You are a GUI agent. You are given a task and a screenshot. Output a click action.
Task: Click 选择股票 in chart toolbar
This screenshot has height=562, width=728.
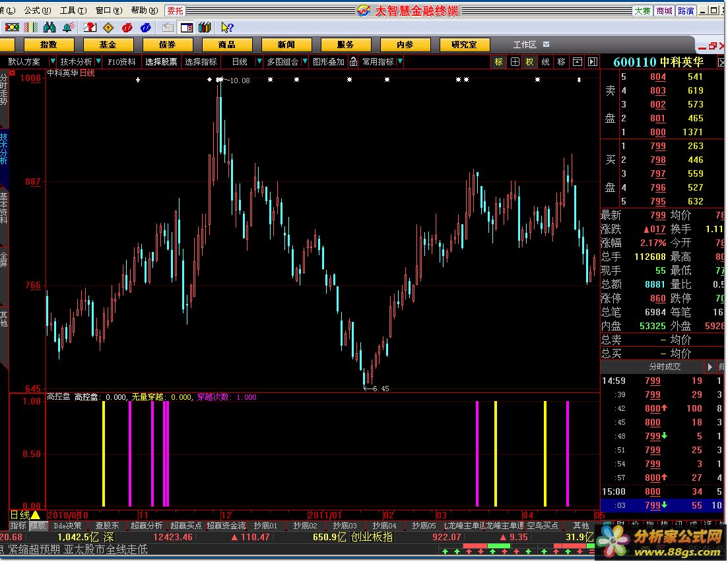(x=161, y=62)
